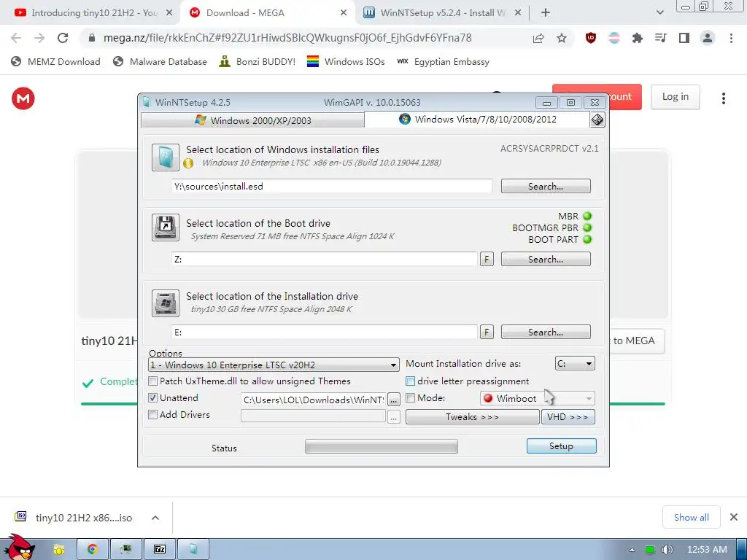
Task: Switch to the WinNTSetup v5.2.4 browser tab
Action: click(442, 13)
